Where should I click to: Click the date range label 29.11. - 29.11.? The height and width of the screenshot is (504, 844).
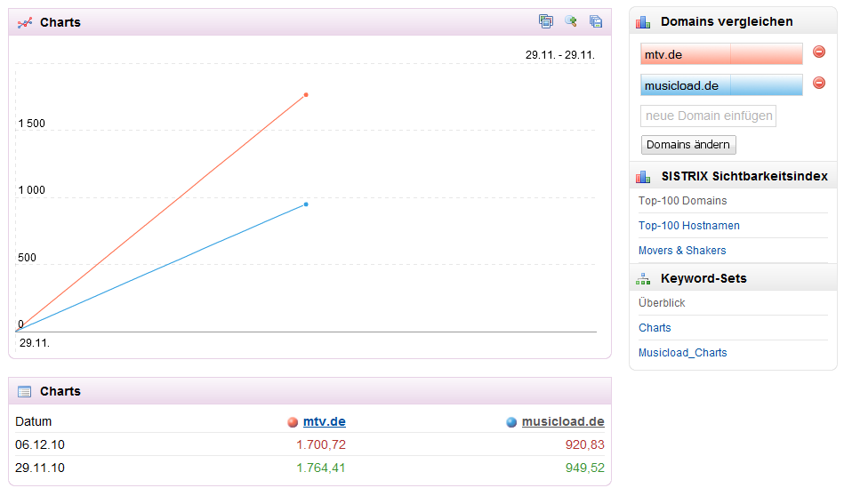click(559, 55)
